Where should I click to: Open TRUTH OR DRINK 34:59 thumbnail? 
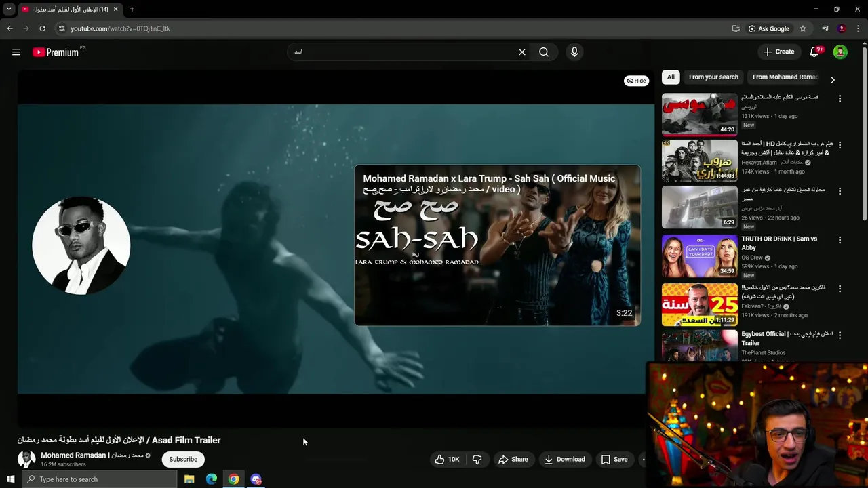pyautogui.click(x=699, y=256)
